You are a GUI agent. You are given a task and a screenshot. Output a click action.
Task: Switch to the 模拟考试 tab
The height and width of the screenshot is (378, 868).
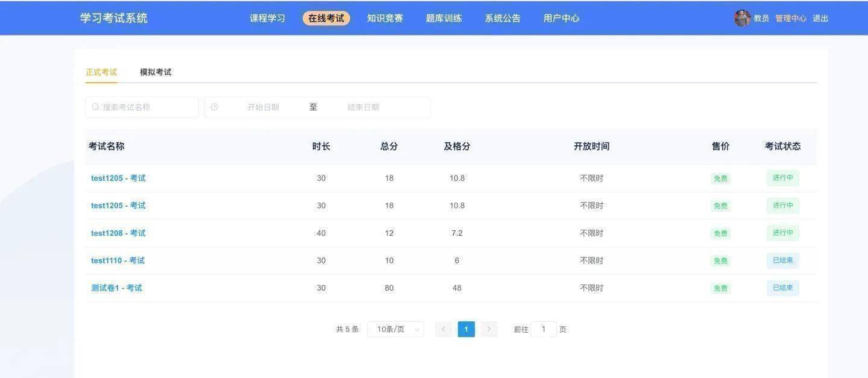pyautogui.click(x=155, y=72)
